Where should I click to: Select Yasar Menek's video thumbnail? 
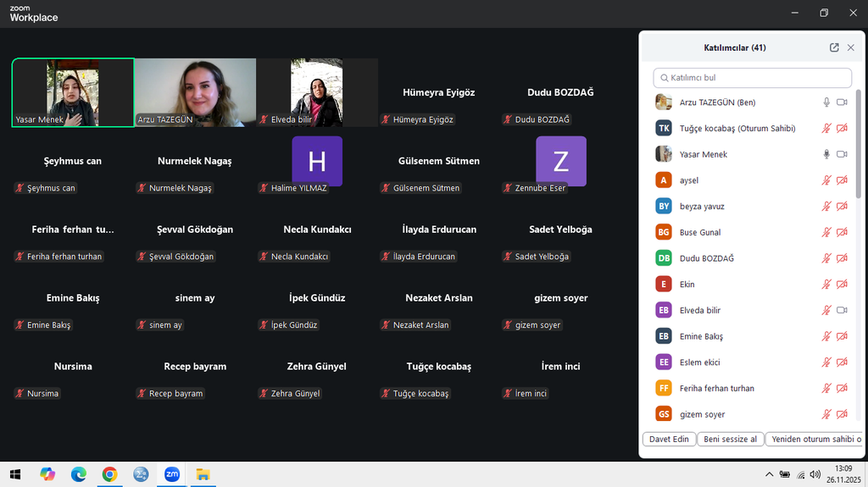(73, 92)
